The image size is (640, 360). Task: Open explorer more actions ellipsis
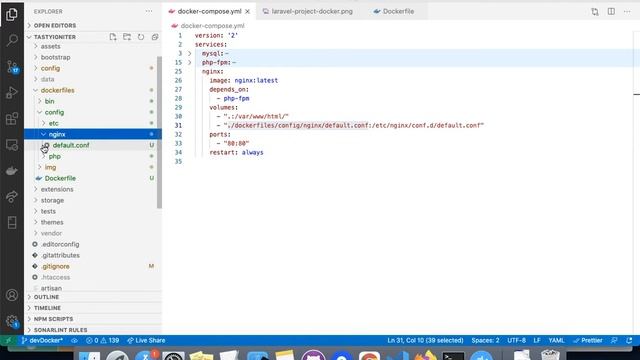coord(149,11)
